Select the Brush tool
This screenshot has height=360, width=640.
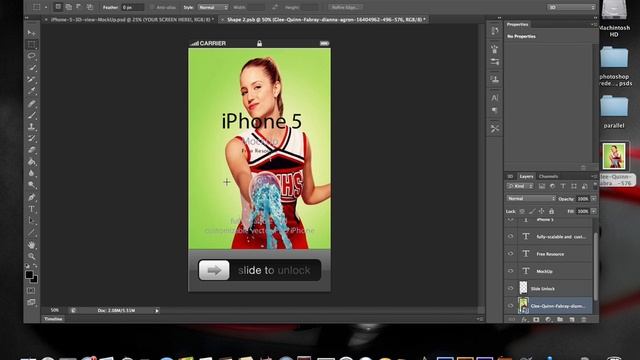[x=31, y=115]
